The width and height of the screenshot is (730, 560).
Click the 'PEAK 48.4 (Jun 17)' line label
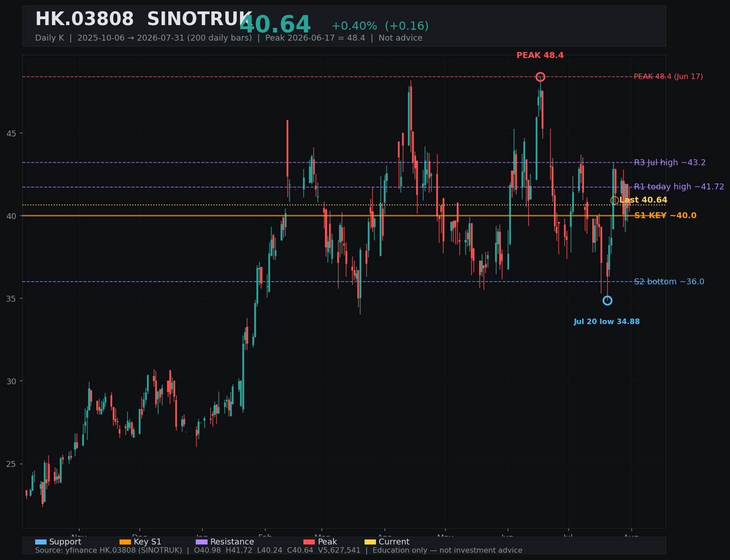[668, 77]
